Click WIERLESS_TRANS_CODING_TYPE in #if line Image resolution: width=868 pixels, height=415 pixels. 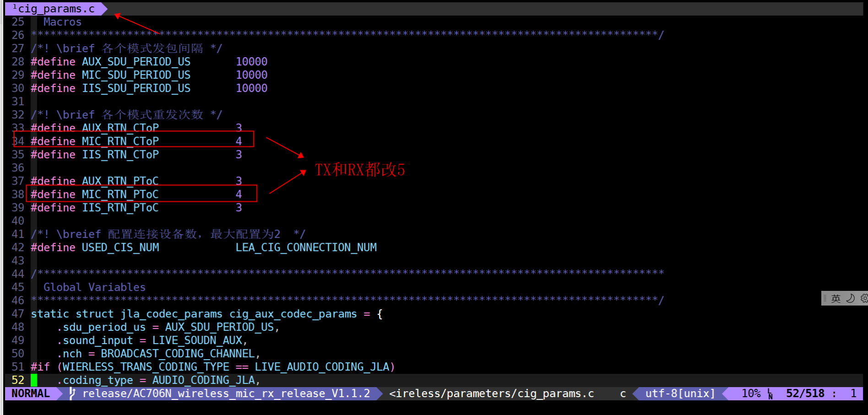click(x=146, y=367)
